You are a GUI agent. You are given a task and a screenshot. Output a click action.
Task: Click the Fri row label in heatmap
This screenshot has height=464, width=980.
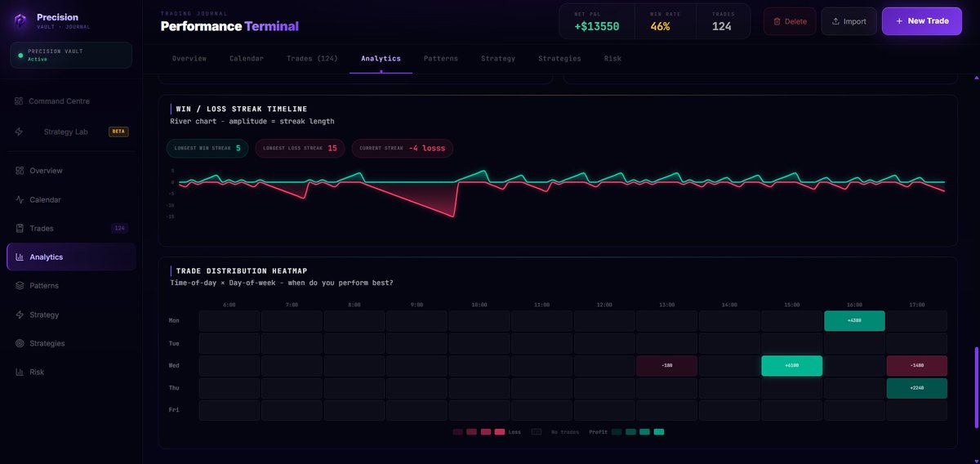pos(174,410)
